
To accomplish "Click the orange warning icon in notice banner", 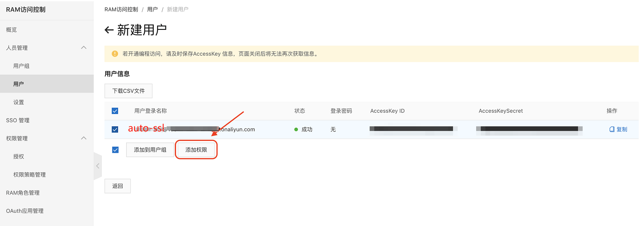I will pos(115,54).
